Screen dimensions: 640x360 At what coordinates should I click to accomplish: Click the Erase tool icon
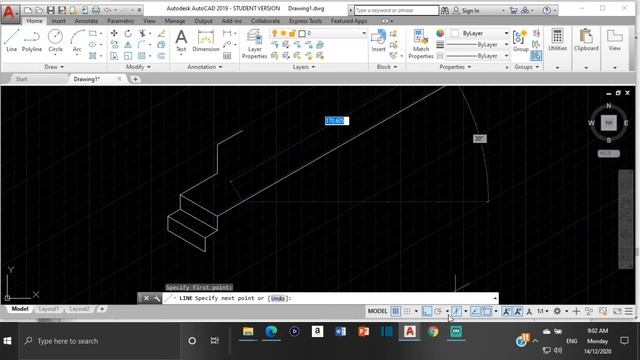click(162, 33)
